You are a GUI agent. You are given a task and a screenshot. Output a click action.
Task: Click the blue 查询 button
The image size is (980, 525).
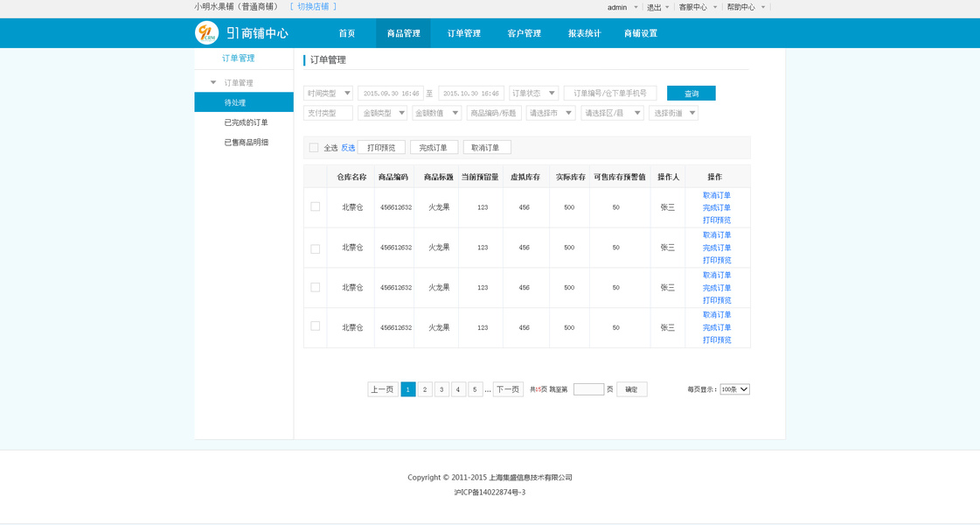coord(692,94)
